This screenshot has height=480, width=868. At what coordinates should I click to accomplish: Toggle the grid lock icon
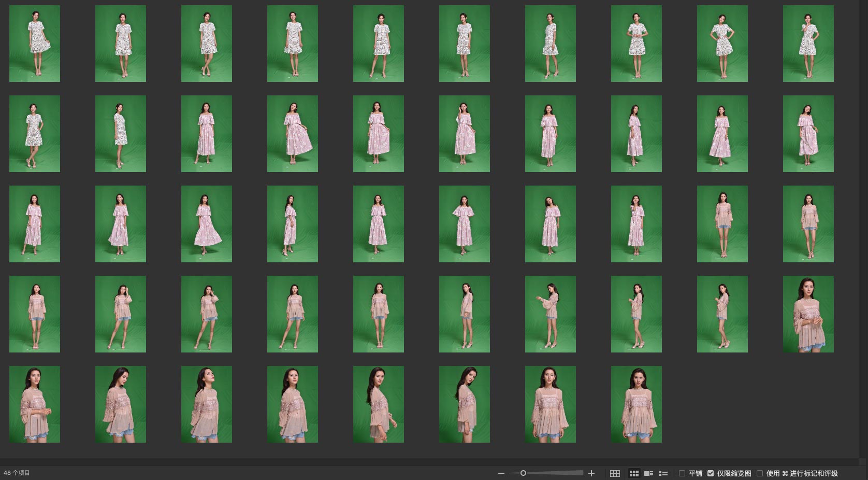click(615, 473)
